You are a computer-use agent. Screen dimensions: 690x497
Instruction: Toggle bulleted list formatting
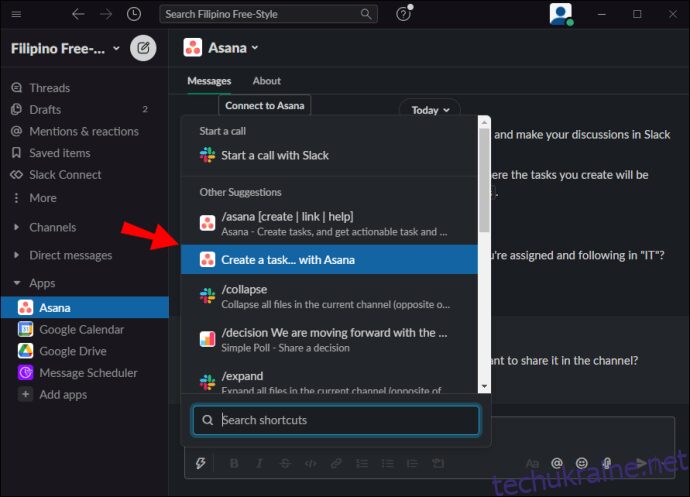click(x=387, y=463)
